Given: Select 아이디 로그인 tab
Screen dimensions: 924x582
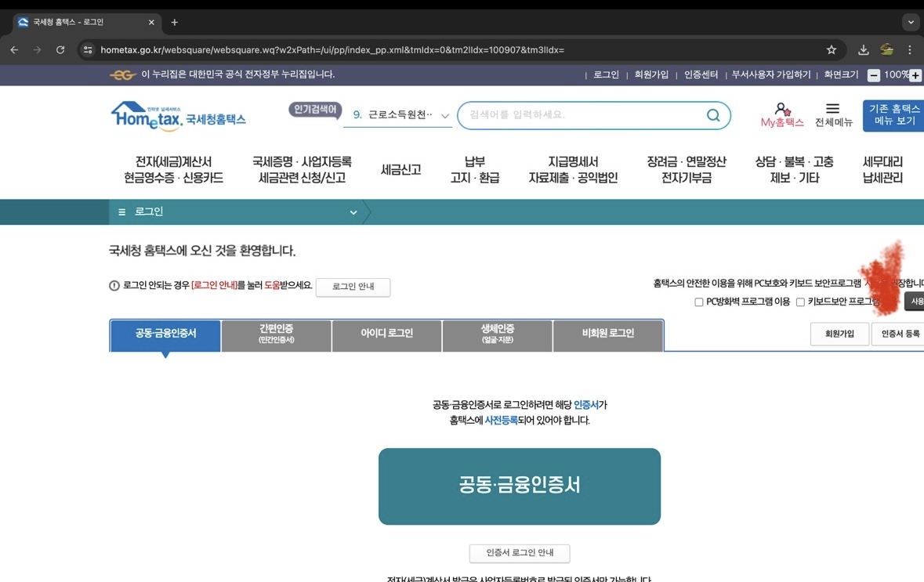Looking at the screenshot, I should 386,335.
